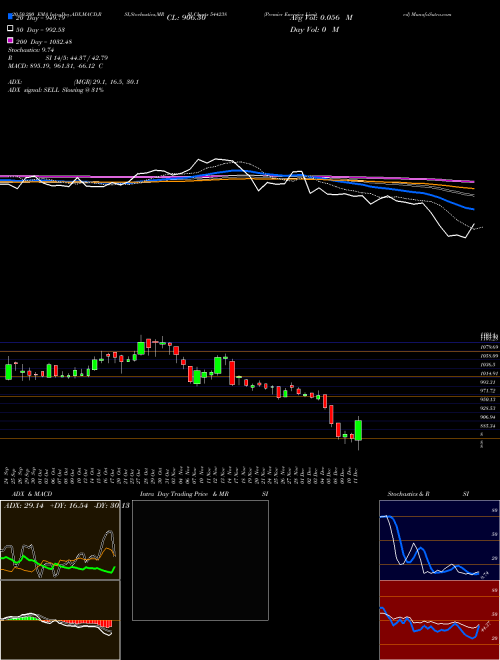This screenshot has height=660, width=500.
Task: Click the ADX (MGR) 29.1, 16.5, 30.1 values
Action: coord(106,82)
